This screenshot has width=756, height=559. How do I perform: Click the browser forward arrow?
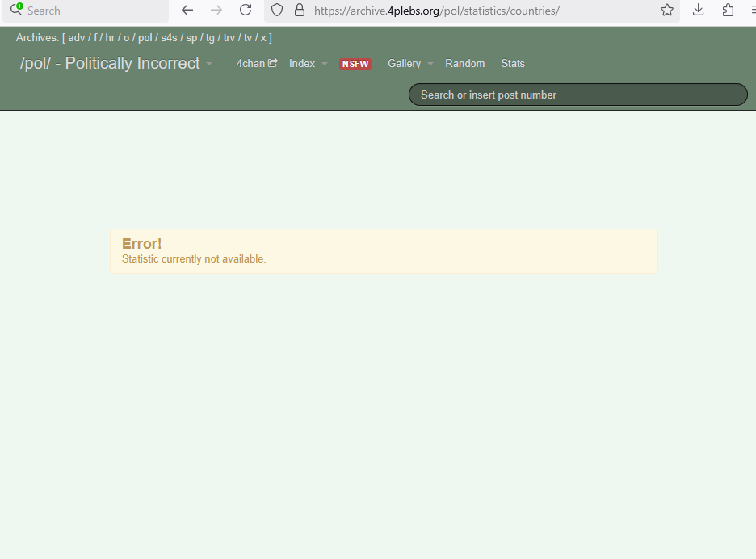(216, 11)
